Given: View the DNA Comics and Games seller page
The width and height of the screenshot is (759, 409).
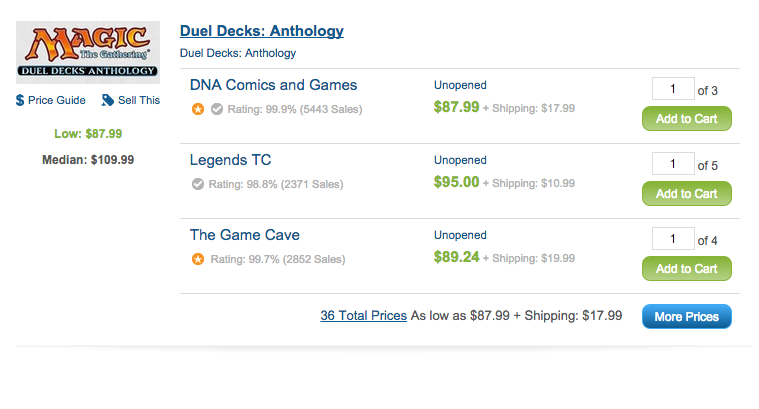Looking at the screenshot, I should 273,85.
